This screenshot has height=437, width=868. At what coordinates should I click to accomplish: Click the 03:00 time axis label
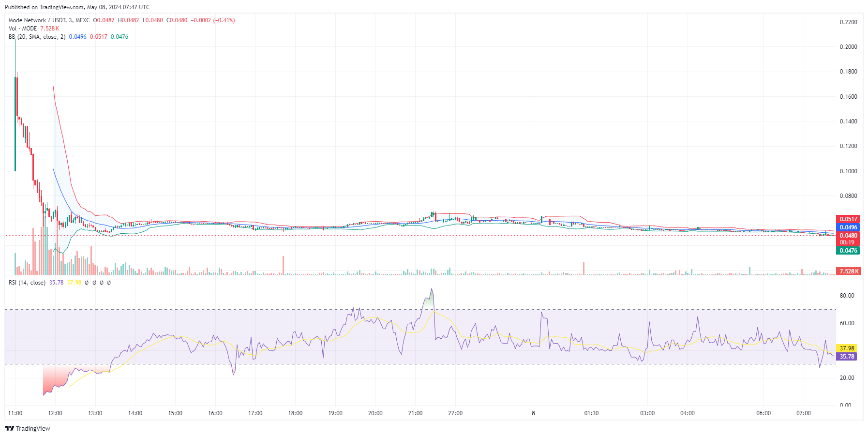coord(647,413)
